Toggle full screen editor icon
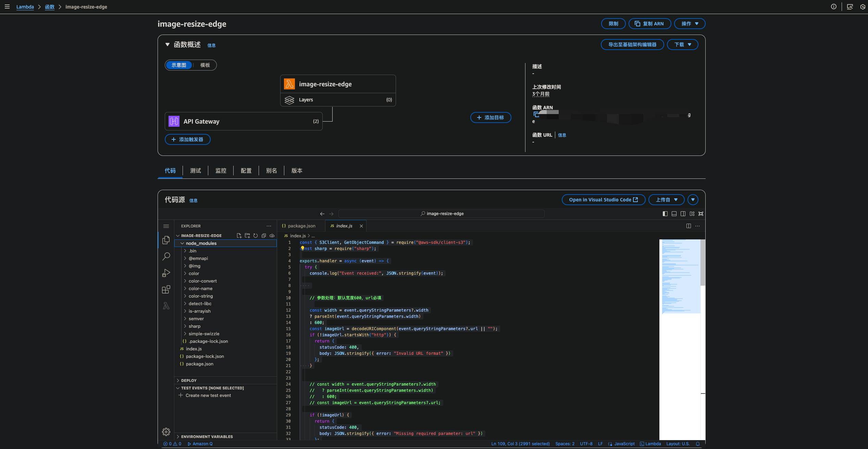Screen dimensions: 868x449 701,214
